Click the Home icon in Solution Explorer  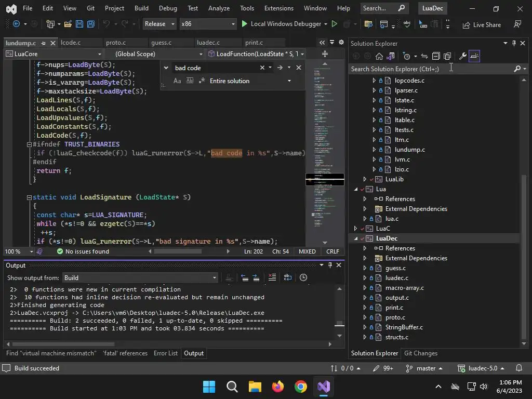coord(379,56)
